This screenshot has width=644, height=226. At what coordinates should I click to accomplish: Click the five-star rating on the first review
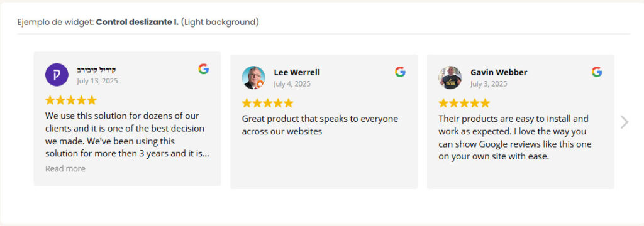pos(70,100)
